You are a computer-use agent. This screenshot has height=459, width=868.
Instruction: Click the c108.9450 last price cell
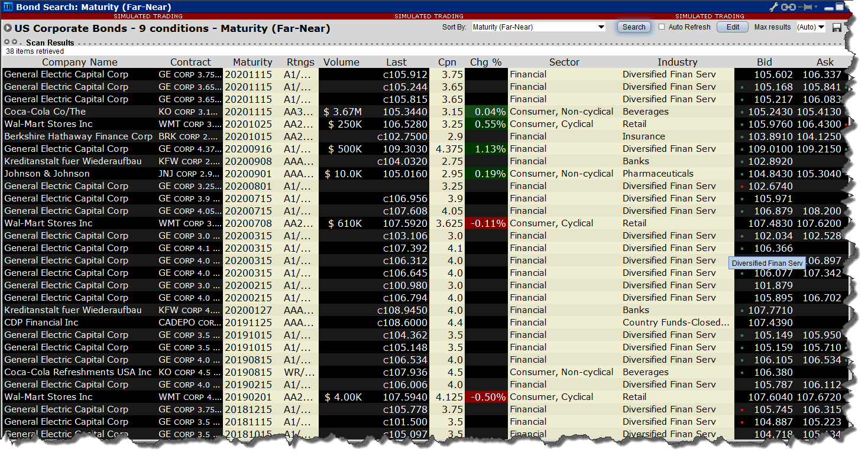(x=397, y=310)
